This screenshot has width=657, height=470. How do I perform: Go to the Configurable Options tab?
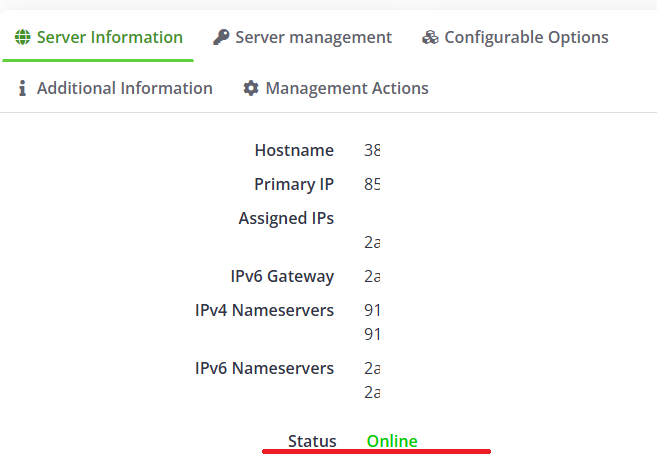pos(526,38)
